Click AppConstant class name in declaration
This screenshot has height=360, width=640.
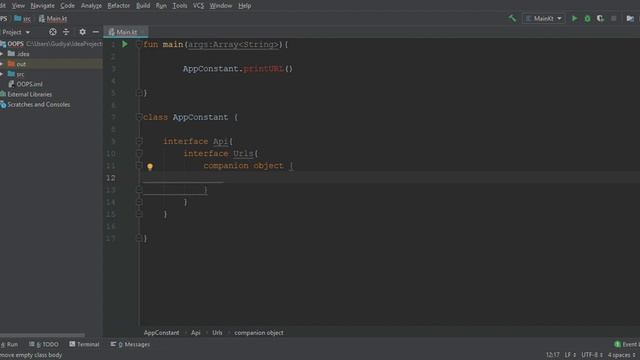[200, 117]
